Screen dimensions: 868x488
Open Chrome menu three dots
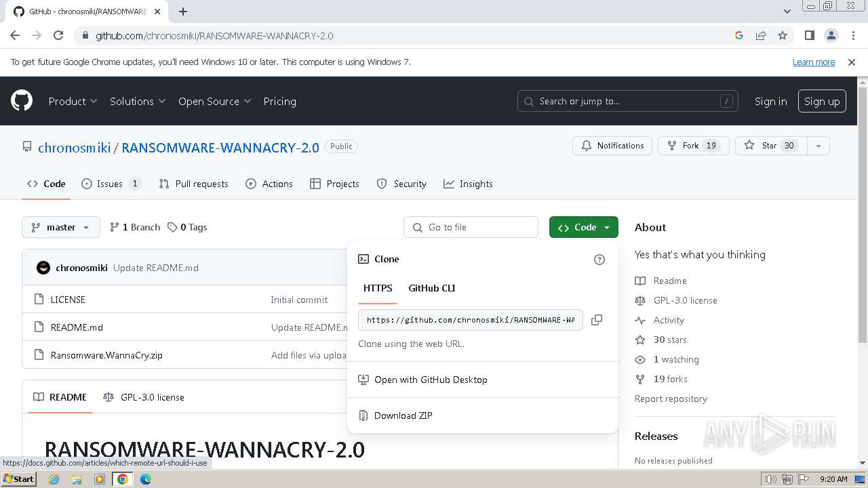click(x=852, y=35)
